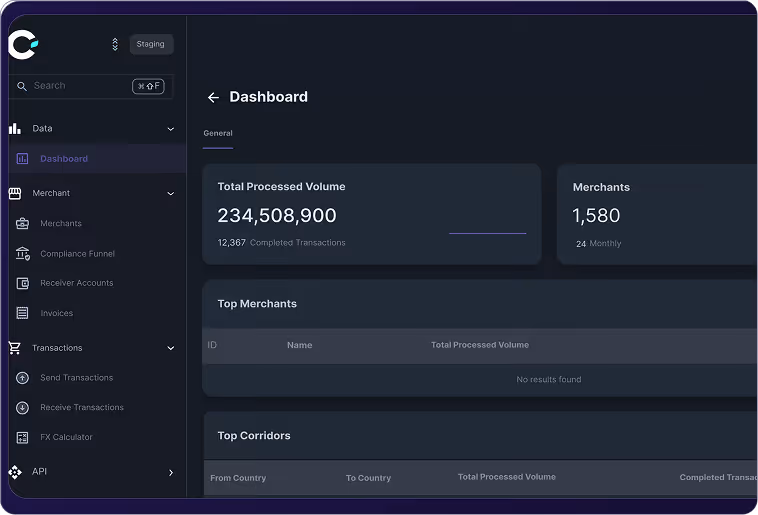Expand the API section arrow
The height and width of the screenshot is (515, 758).
171,472
